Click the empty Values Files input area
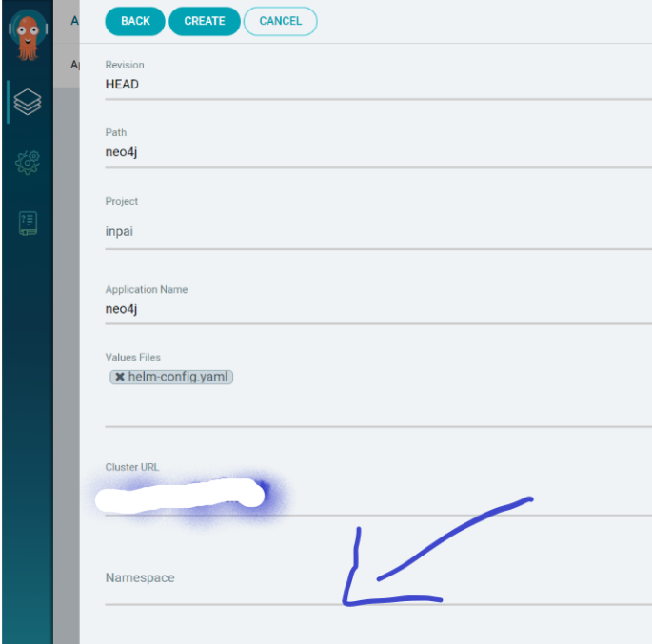The image size is (652, 644). tap(379, 406)
